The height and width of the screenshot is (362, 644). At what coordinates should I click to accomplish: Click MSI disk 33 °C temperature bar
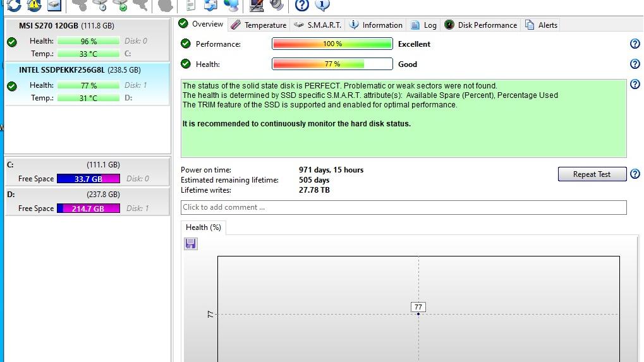tap(88, 53)
